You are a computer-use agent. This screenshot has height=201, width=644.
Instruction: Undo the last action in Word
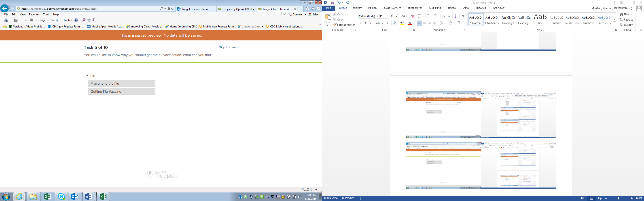pyautogui.click(x=339, y=2)
